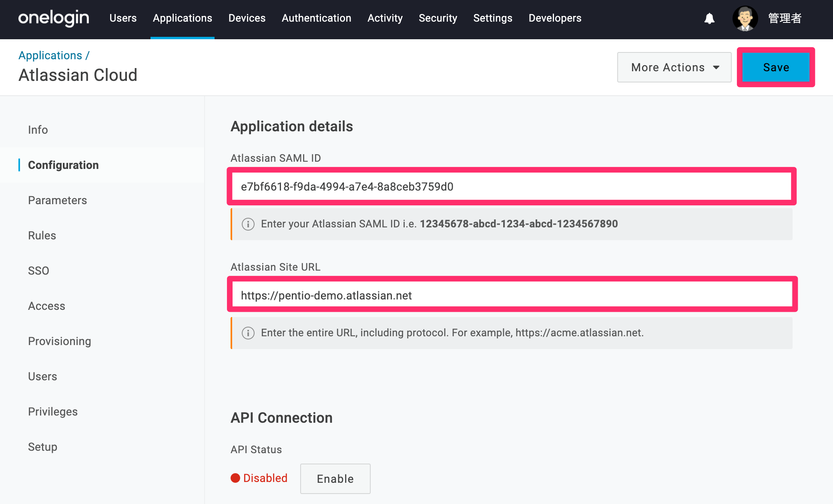
Task: Open the Rules tab
Action: pyautogui.click(x=42, y=235)
